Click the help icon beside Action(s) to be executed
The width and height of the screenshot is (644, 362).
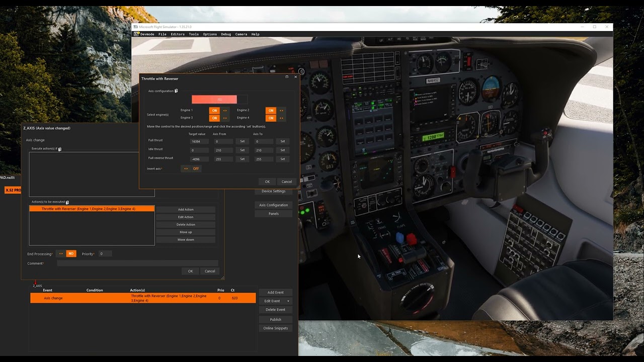[67, 202]
